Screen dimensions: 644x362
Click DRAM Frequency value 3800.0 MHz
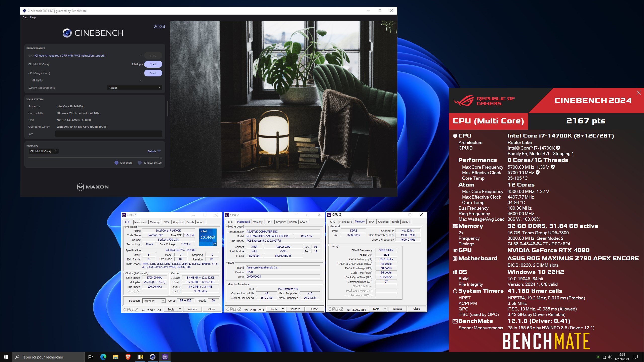386,250
